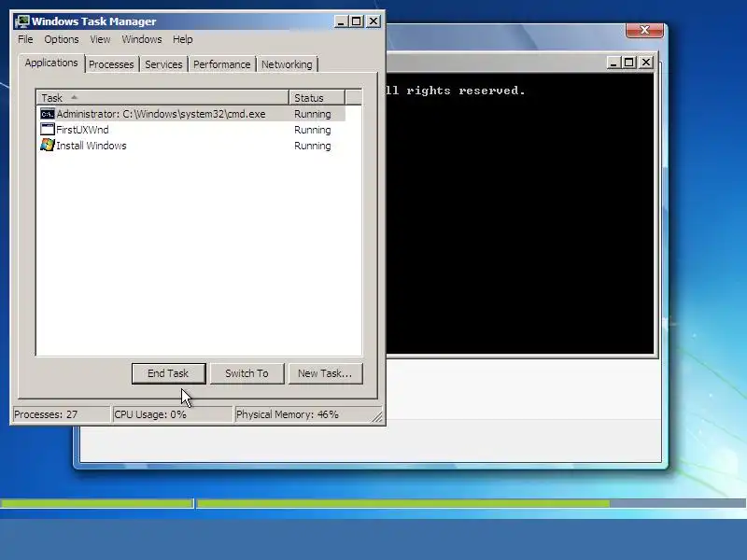Viewport: 747px width, 560px height.
Task: Open the View menu
Action: pos(100,39)
